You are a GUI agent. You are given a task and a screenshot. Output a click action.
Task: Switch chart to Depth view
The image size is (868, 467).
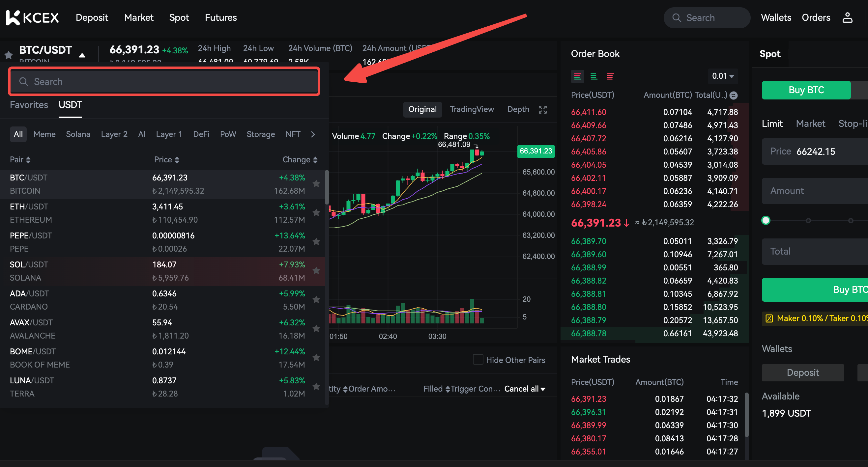(x=518, y=109)
